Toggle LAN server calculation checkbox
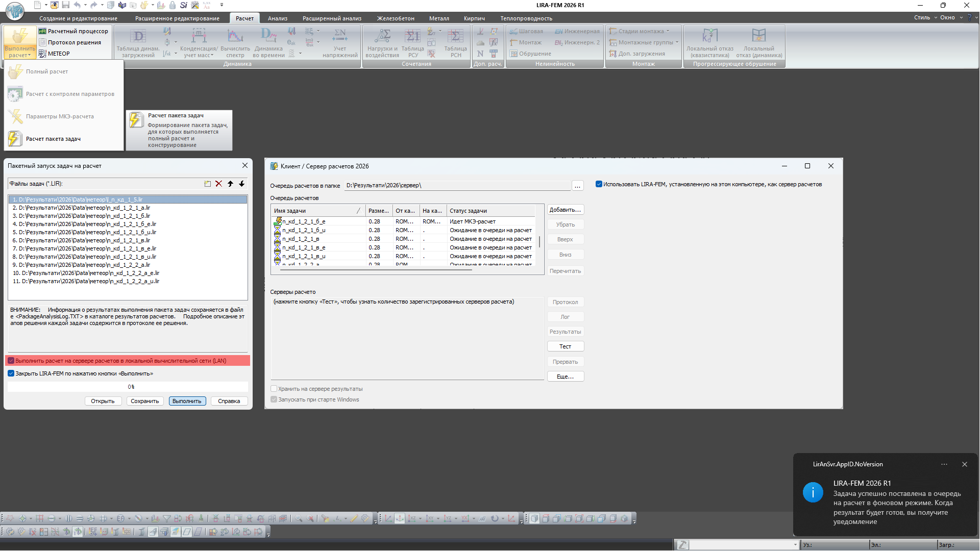 [x=11, y=361]
